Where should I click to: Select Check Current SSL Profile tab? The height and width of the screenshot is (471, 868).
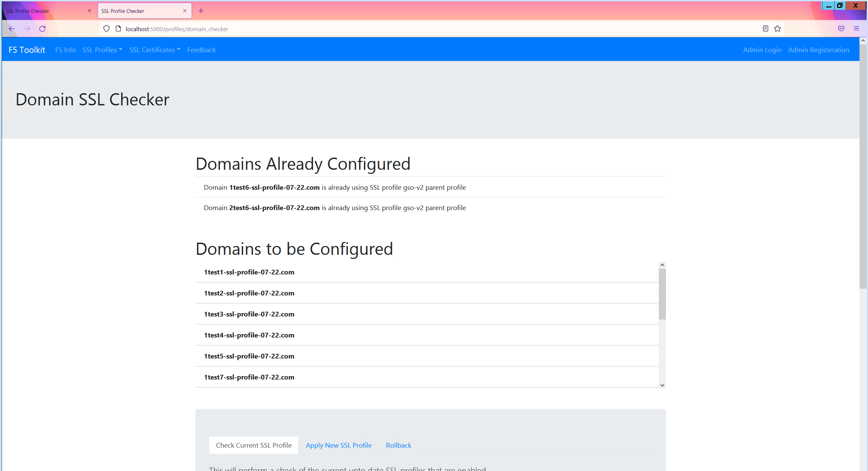pyautogui.click(x=254, y=445)
